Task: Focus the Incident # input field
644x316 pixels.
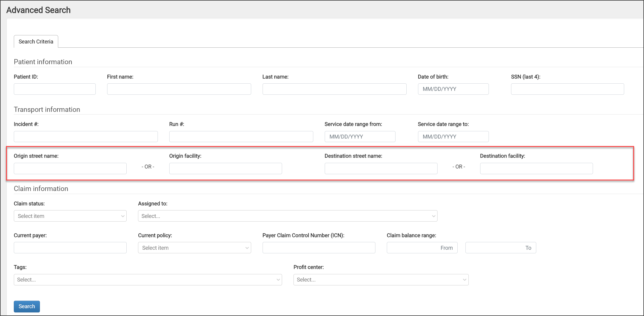Action: 86,136
